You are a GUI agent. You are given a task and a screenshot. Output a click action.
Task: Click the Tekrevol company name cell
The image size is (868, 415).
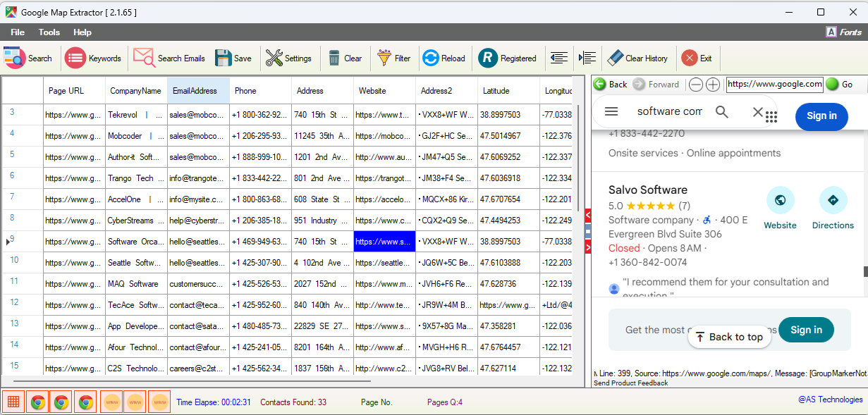[x=136, y=115]
